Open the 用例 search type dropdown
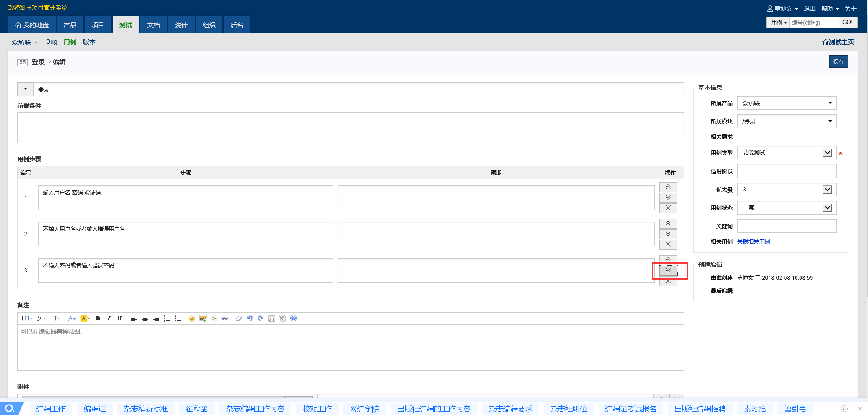The width and height of the screenshot is (868, 415). [778, 22]
